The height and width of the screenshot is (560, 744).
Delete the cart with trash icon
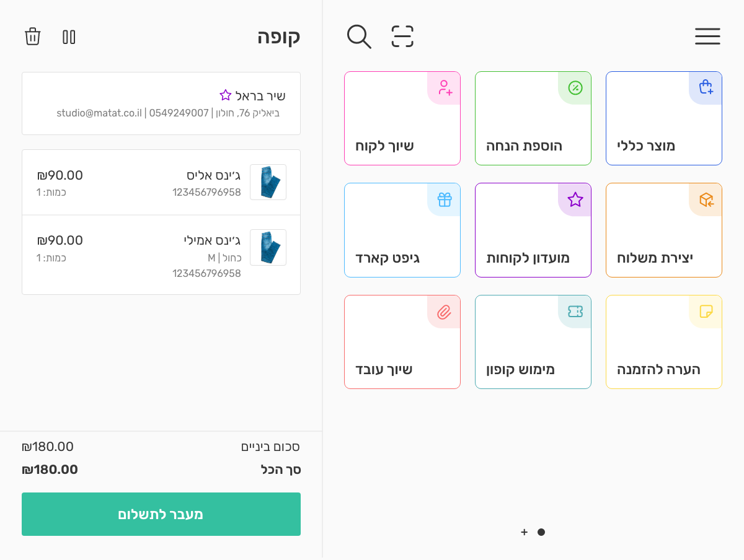[33, 37]
